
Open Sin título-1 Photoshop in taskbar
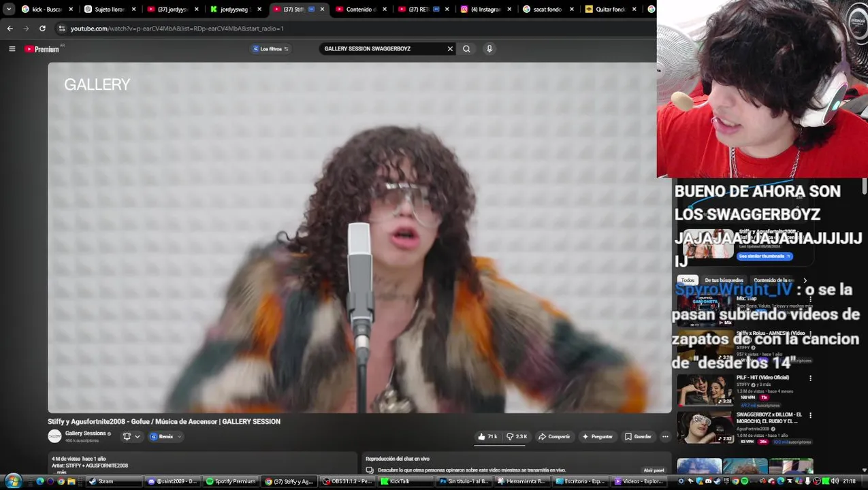[x=464, y=481]
